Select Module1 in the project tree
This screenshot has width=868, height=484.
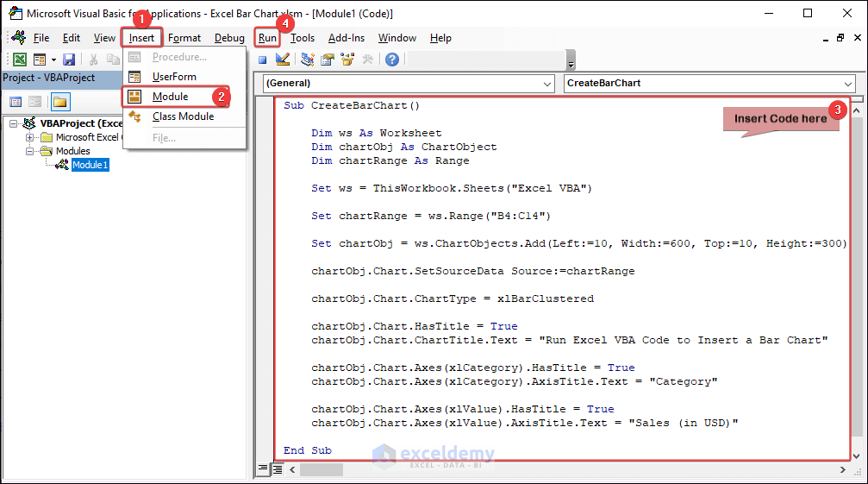tap(91, 165)
